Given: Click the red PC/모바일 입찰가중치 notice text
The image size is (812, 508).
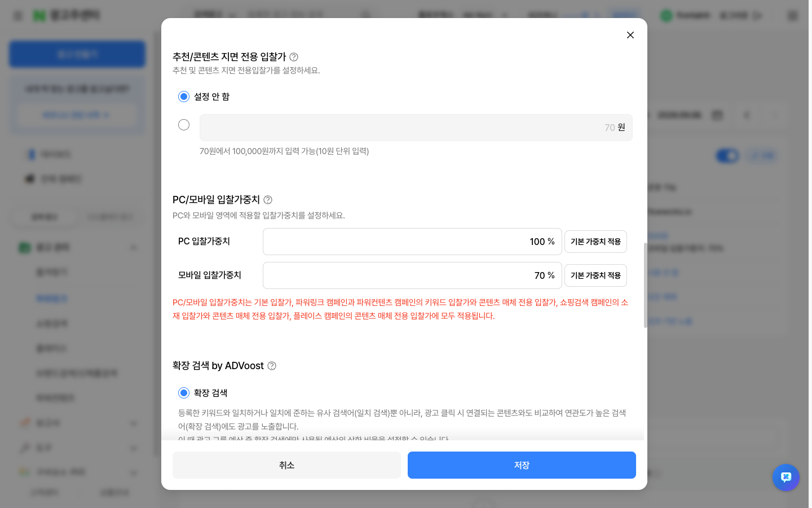Looking at the screenshot, I should click(400, 309).
